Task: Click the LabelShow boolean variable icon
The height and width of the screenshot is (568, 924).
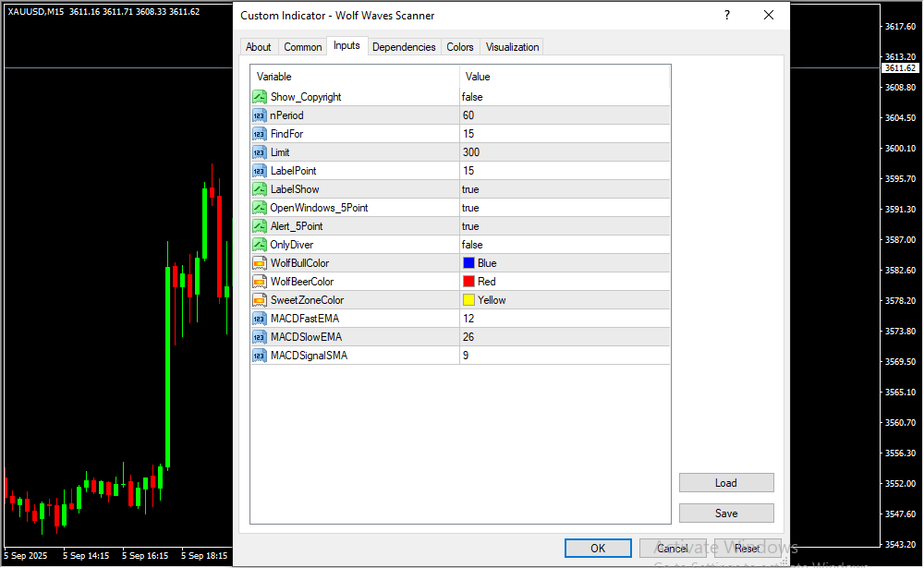Action: 259,189
